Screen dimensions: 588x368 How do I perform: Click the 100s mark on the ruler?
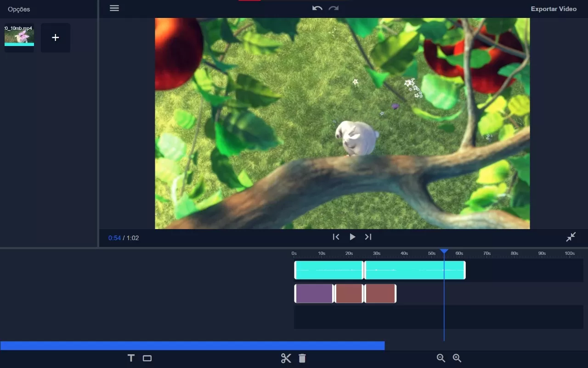pos(570,253)
